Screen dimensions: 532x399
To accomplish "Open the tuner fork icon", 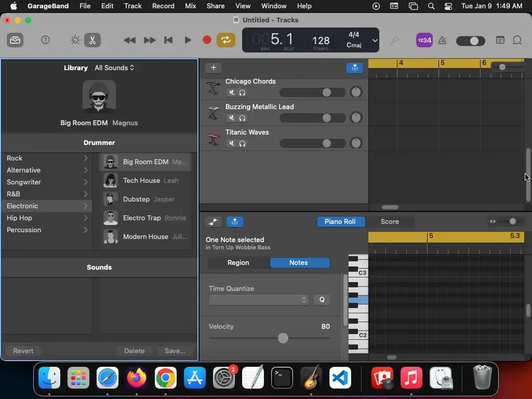I will [394, 41].
